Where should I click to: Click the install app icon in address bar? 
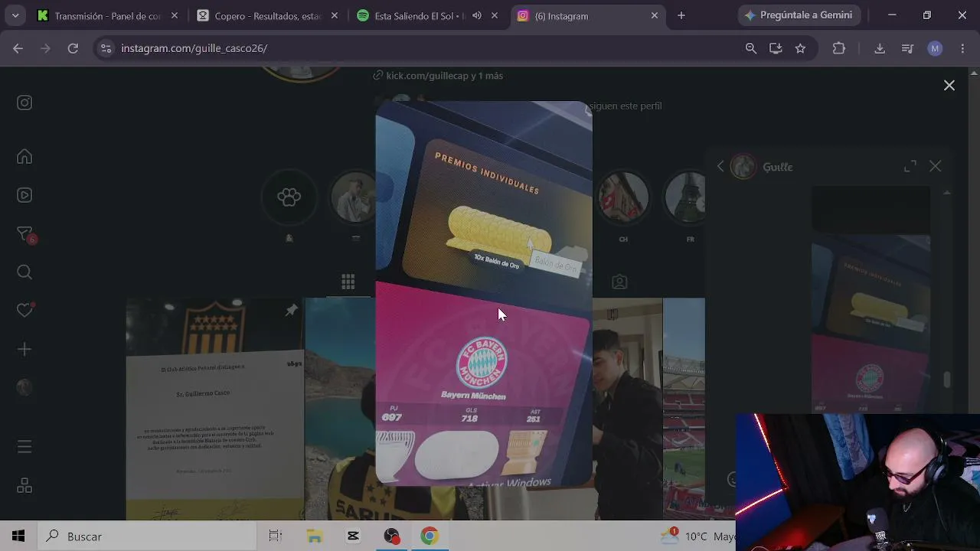[x=776, y=48]
